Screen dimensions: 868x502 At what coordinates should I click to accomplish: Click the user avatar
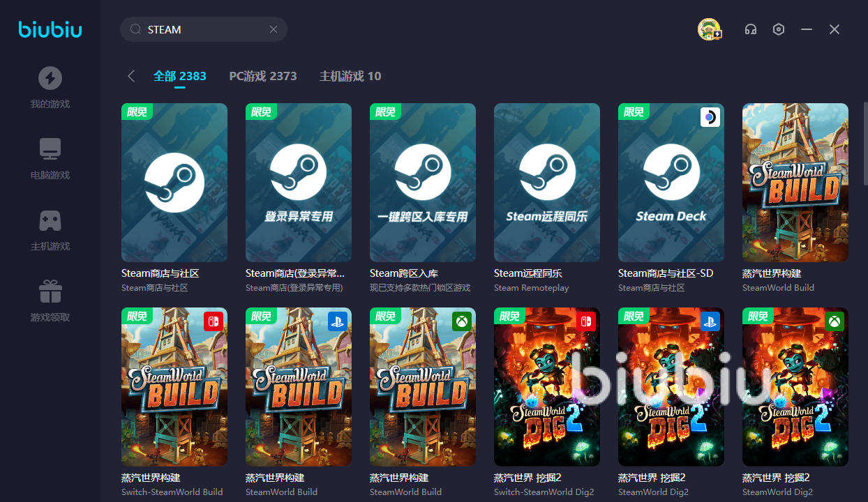pos(710,29)
